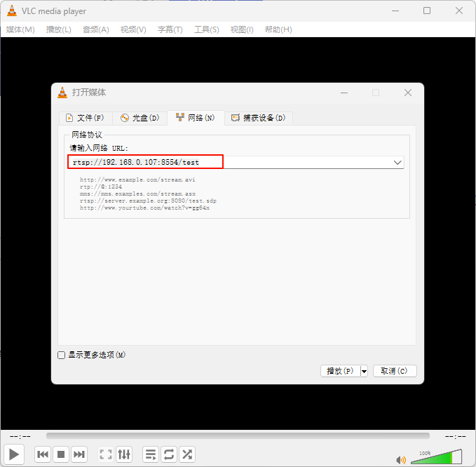Stop playback with the stop button
Image resolution: width=476 pixels, height=467 pixels.
tap(61, 454)
